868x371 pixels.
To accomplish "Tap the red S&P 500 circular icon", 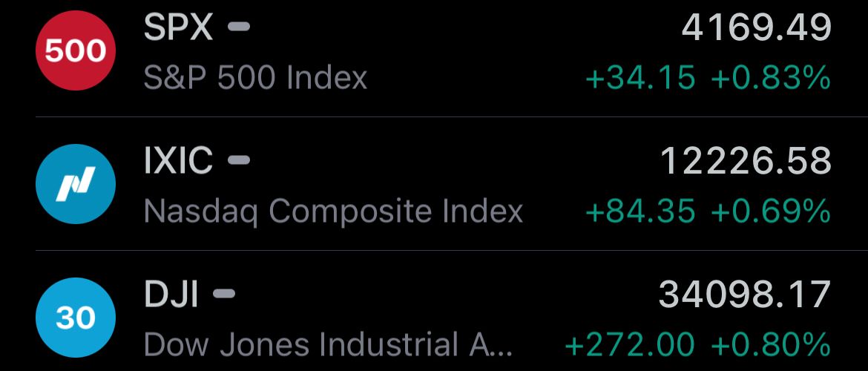I will point(75,50).
